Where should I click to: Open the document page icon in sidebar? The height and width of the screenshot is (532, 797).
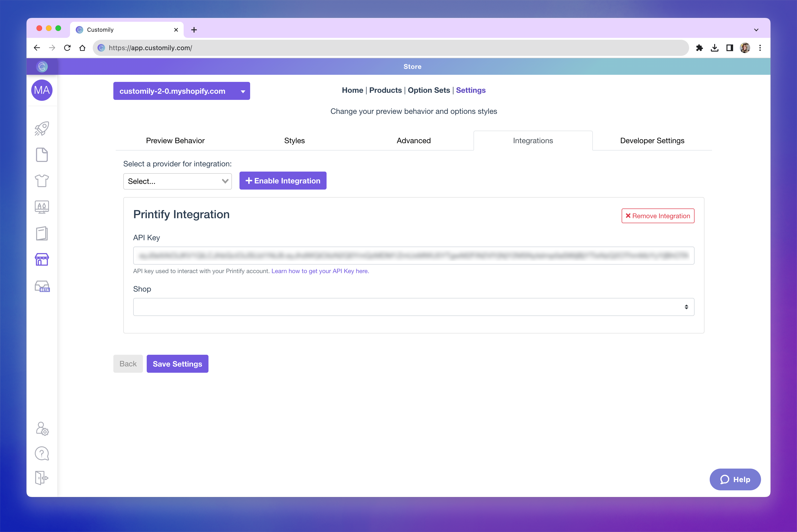[x=42, y=155]
